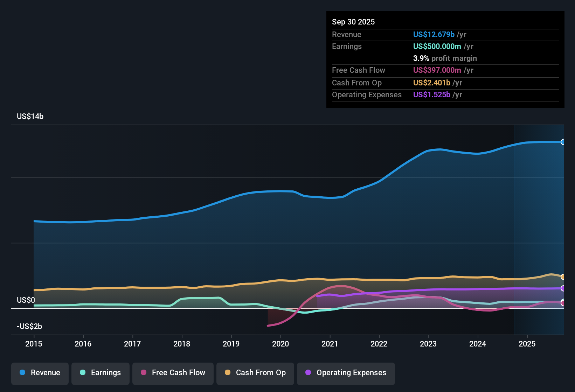
Task: Click the 2021 year axis label
Action: pyautogui.click(x=330, y=344)
